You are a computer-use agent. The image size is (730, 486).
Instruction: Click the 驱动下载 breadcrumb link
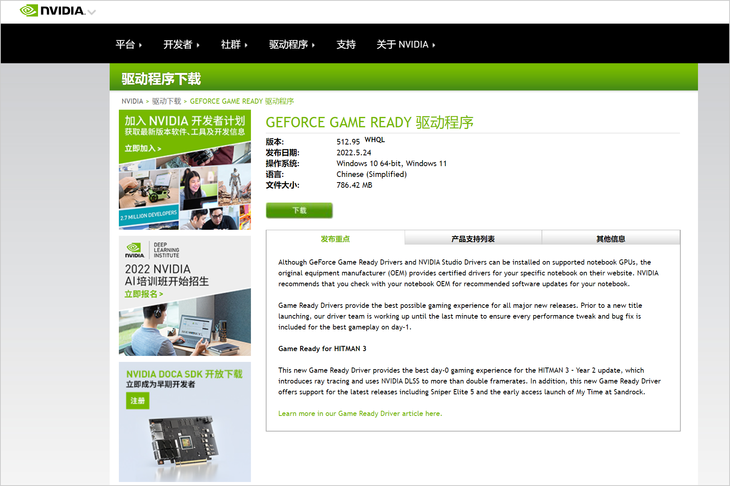pyautogui.click(x=166, y=101)
